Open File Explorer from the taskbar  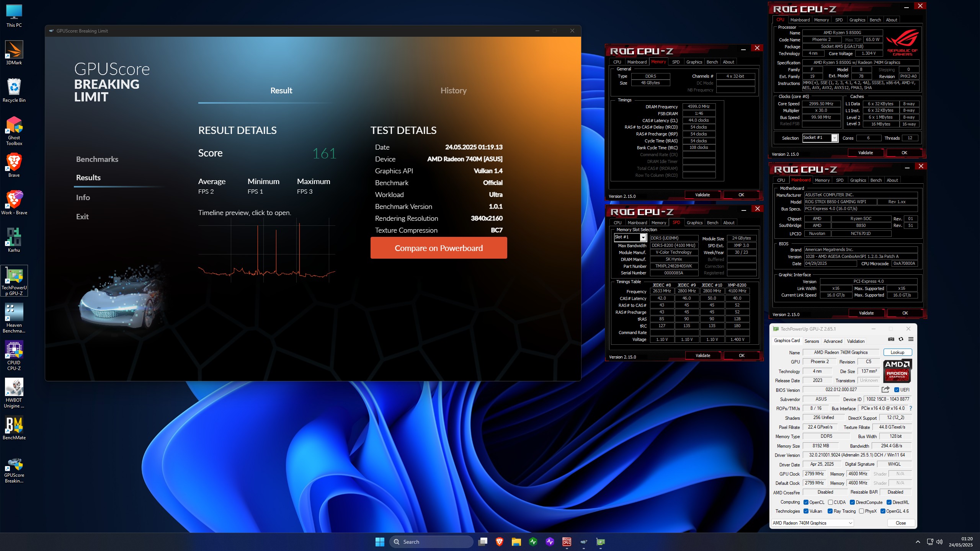tap(516, 542)
